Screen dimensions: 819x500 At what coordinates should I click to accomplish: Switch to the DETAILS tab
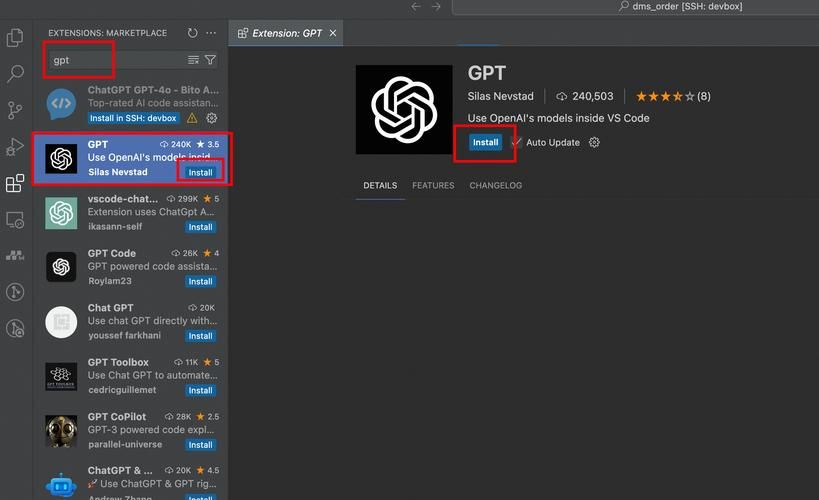tap(380, 185)
